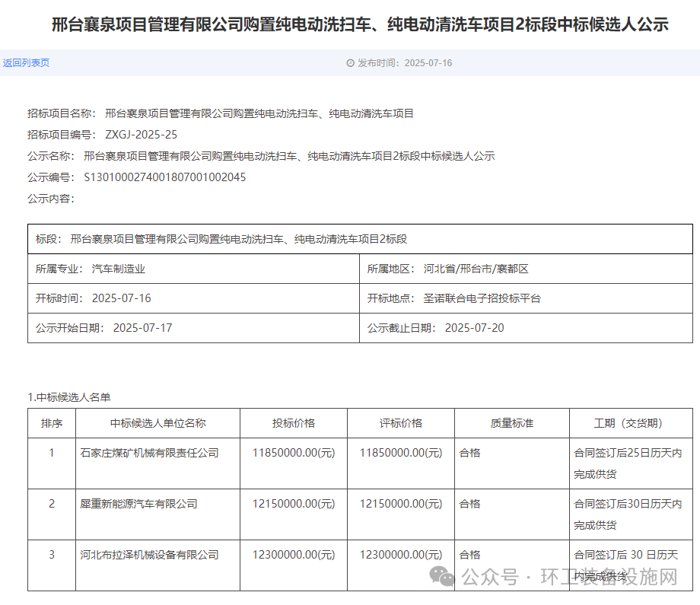Click the 中标候选人单位名称 column header
The image size is (700, 605).
158,423
